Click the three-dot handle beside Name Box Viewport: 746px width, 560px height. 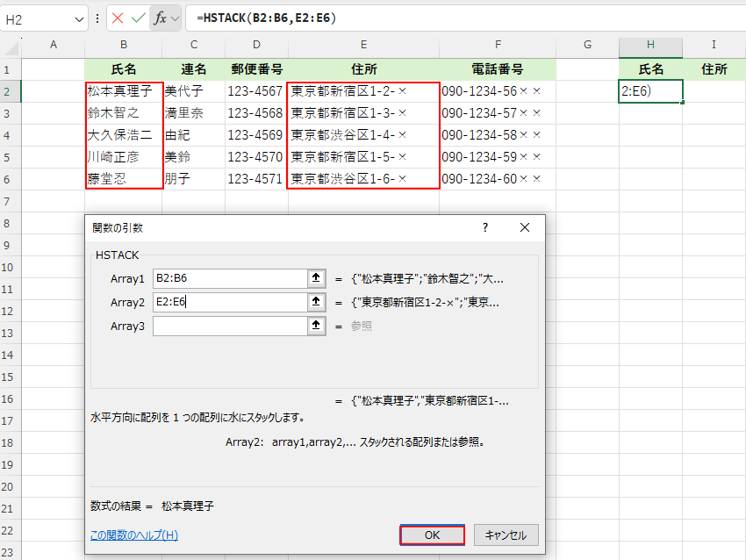97,18
